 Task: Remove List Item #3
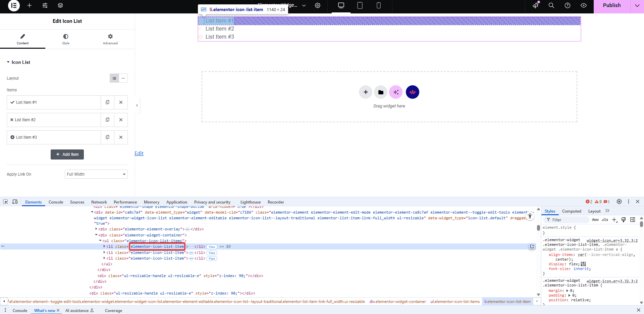tap(121, 137)
